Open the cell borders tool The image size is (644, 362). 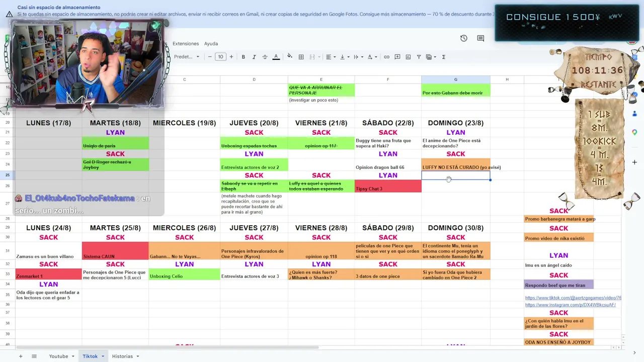pos(301,57)
